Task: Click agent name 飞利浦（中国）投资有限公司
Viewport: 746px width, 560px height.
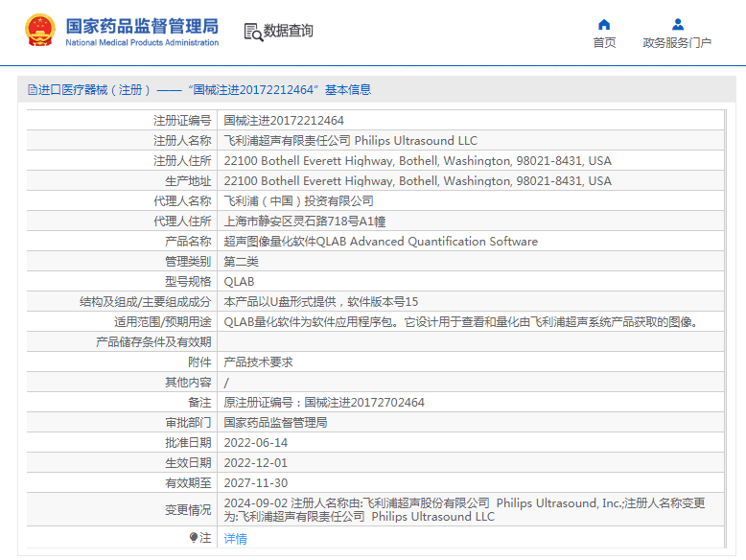Action: point(299,201)
